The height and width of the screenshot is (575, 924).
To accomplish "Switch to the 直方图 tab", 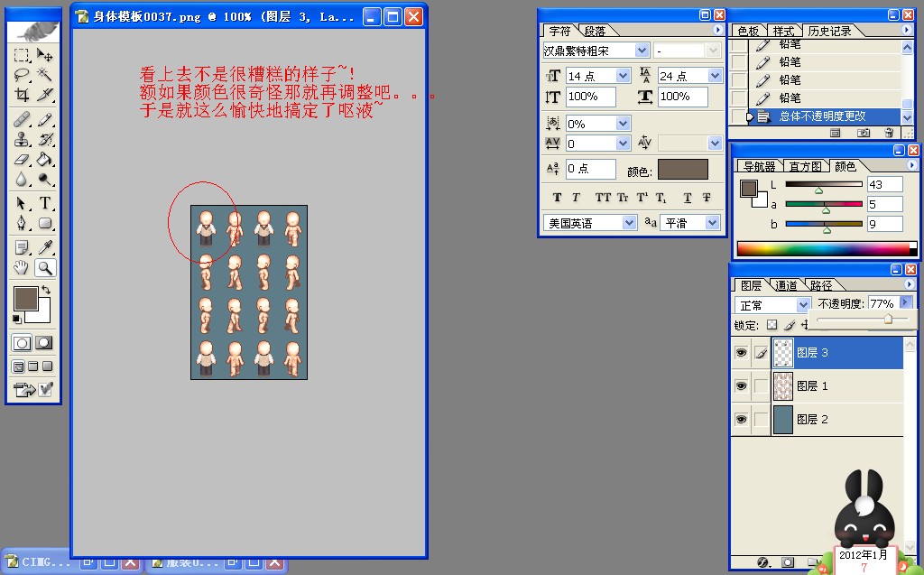I will pos(805,166).
